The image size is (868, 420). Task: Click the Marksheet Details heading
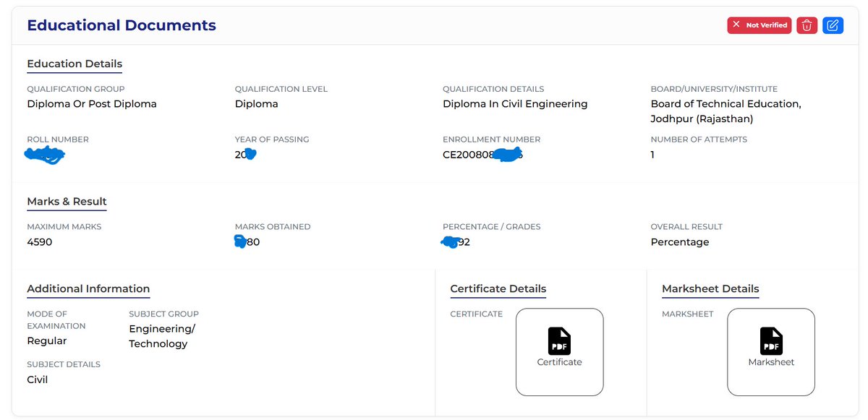click(x=710, y=288)
